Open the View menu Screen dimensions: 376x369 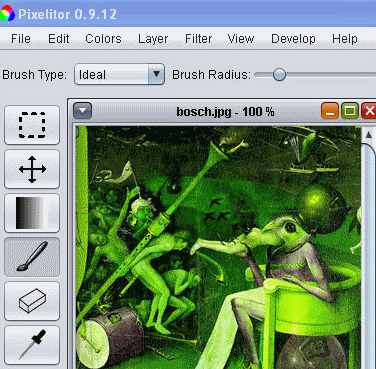click(x=241, y=39)
